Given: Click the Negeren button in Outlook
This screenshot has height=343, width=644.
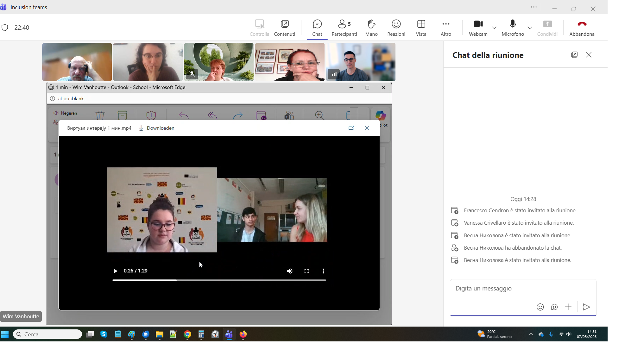Looking at the screenshot, I should tap(65, 113).
